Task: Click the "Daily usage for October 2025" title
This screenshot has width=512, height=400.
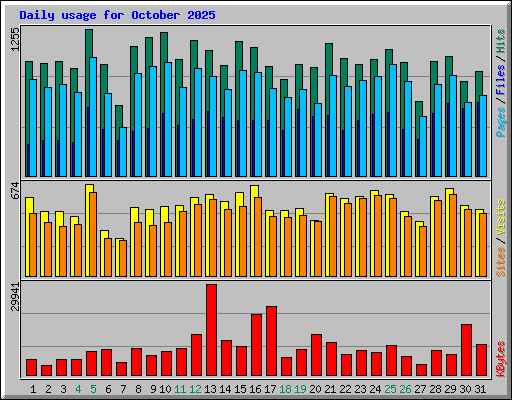Action: click(117, 15)
